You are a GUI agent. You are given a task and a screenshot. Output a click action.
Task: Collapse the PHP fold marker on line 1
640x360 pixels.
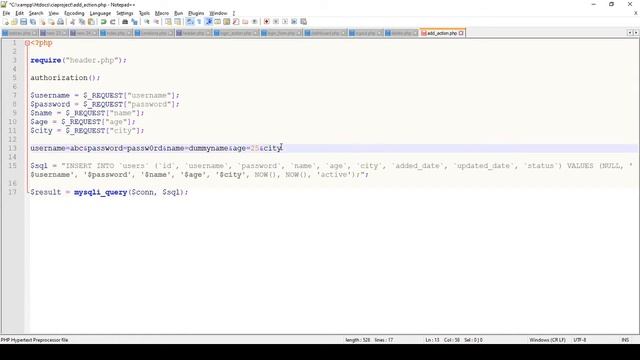tap(27, 43)
